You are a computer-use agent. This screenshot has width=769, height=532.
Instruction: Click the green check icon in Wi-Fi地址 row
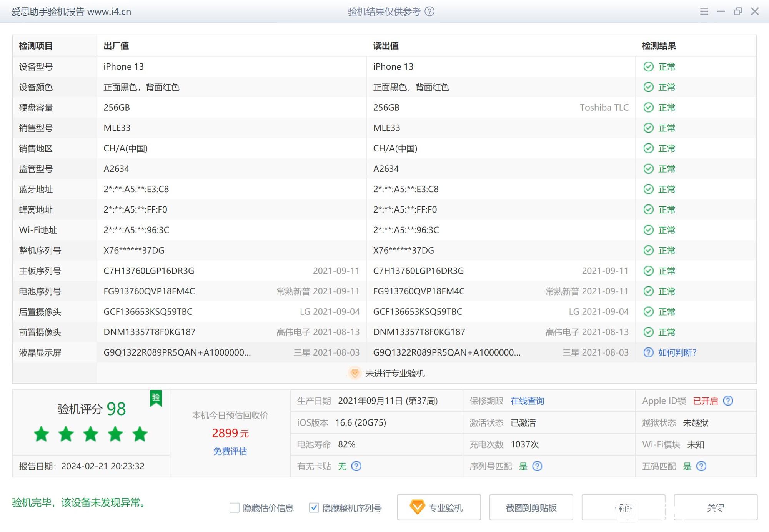pos(648,230)
